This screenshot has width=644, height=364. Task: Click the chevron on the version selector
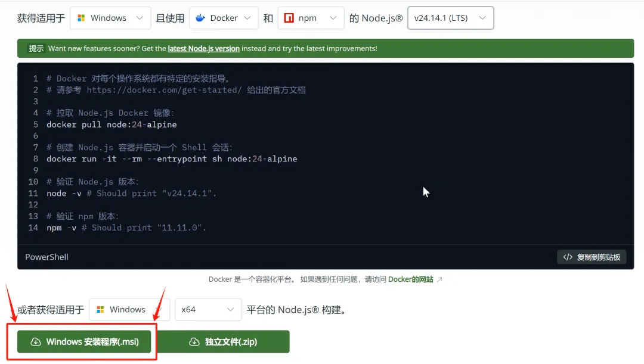pos(482,18)
